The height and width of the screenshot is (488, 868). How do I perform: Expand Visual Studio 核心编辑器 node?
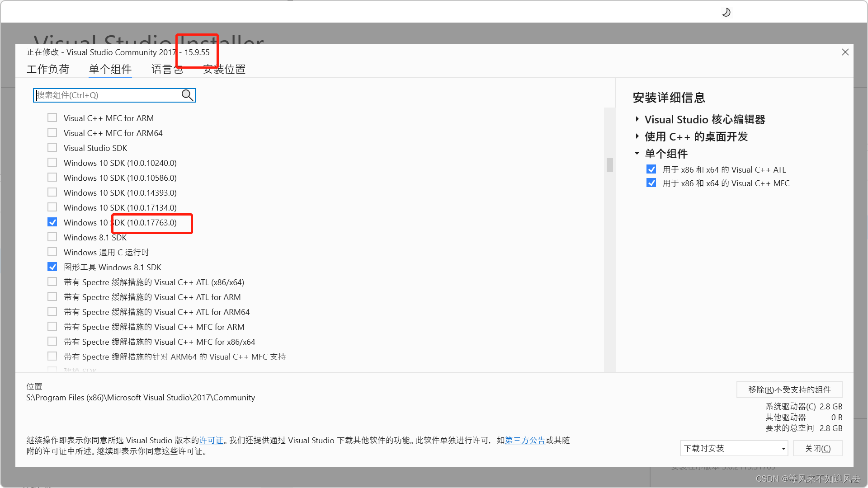coord(637,119)
